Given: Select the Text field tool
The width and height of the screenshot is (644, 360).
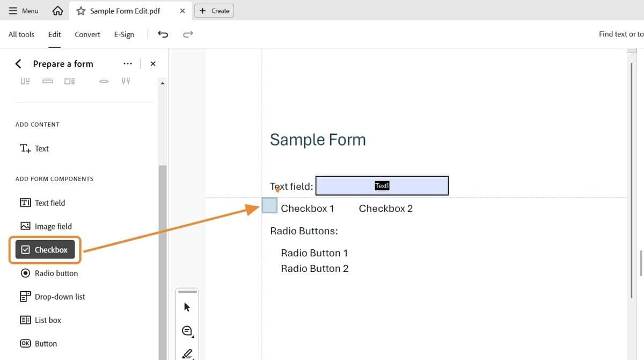Looking at the screenshot, I should [48, 203].
